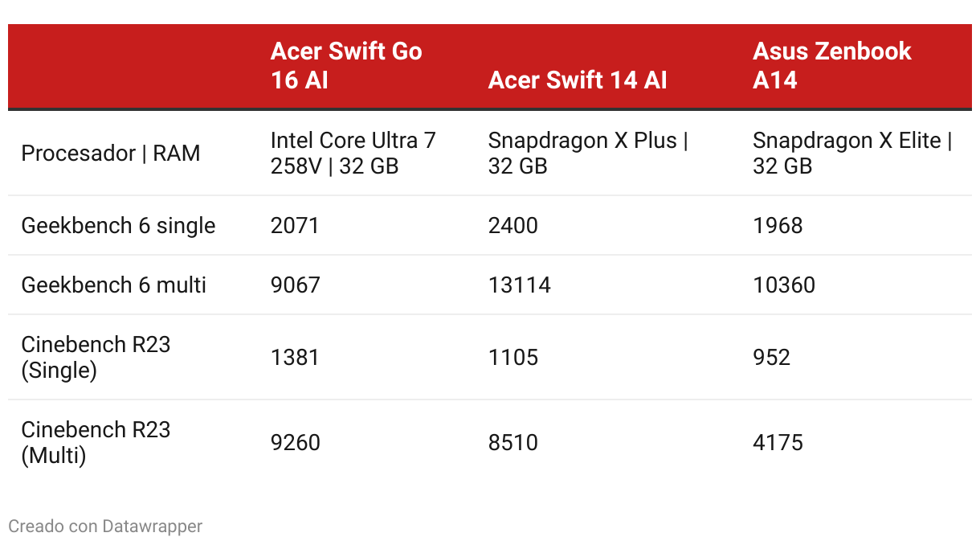
Task: Click the Acer Swift 14 AI header
Action: point(578,80)
